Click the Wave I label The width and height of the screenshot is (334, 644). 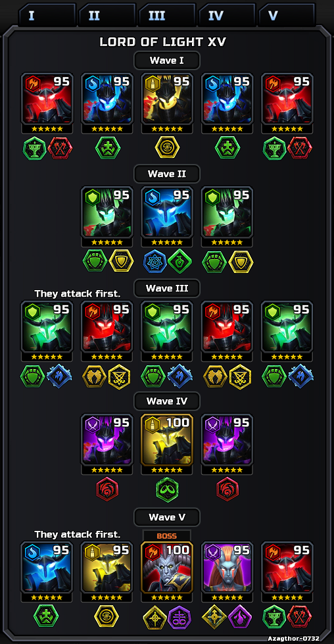[x=167, y=61]
